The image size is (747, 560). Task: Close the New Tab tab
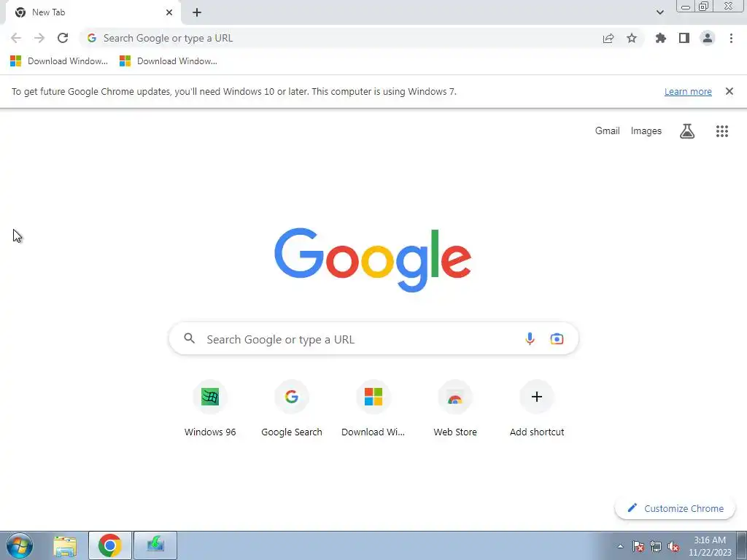coord(169,12)
